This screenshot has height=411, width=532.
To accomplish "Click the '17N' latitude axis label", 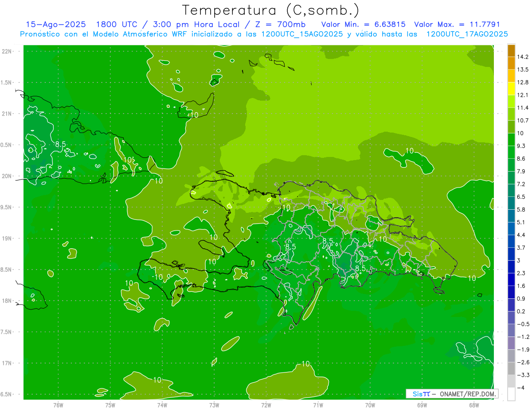I will tap(7, 363).
